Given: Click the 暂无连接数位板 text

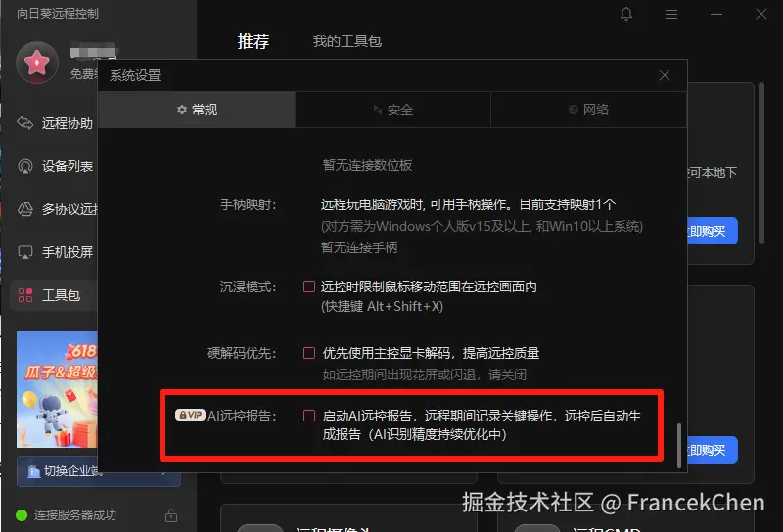Looking at the screenshot, I should pyautogui.click(x=368, y=165).
